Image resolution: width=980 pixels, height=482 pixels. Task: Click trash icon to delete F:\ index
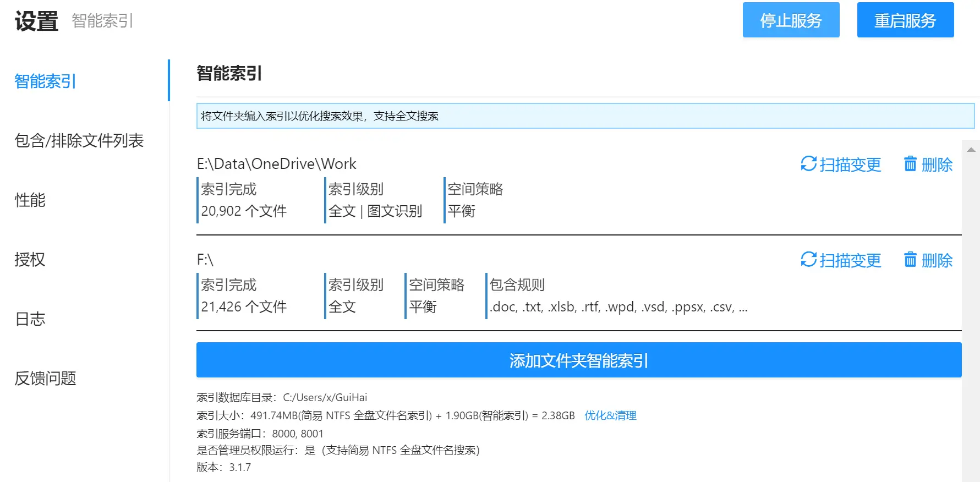point(911,260)
